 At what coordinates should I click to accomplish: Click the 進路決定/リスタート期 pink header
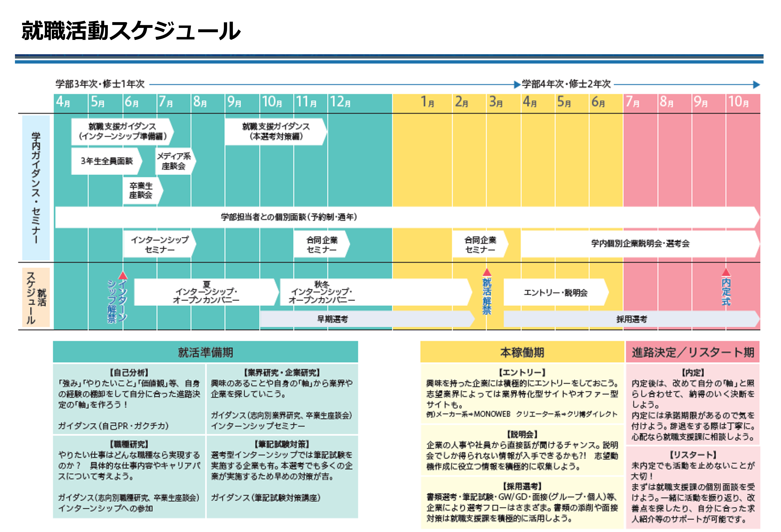(x=693, y=352)
